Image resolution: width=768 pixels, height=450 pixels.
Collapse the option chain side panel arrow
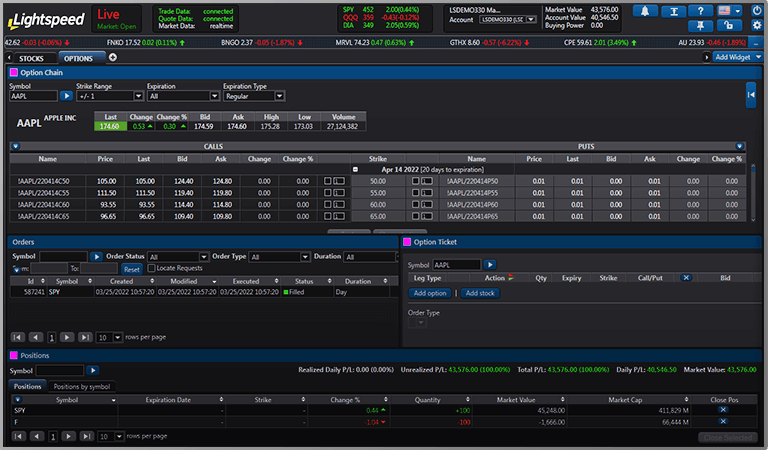click(750, 93)
